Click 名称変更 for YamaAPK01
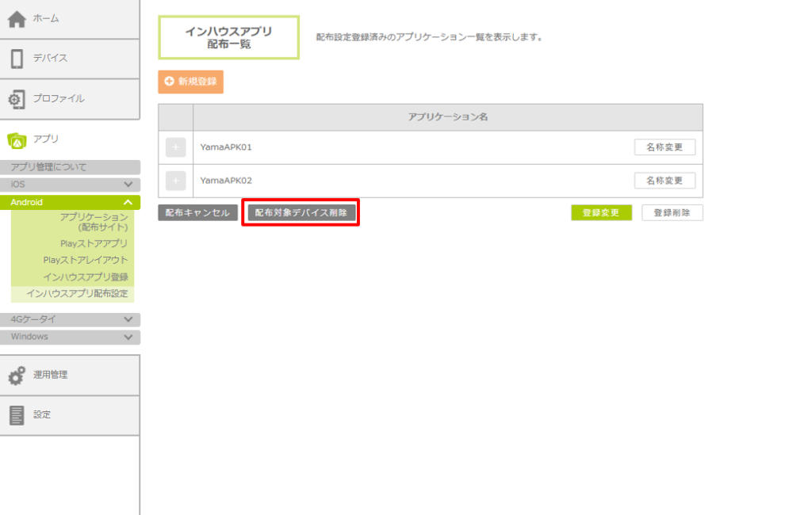This screenshot has height=515, width=812. [664, 147]
